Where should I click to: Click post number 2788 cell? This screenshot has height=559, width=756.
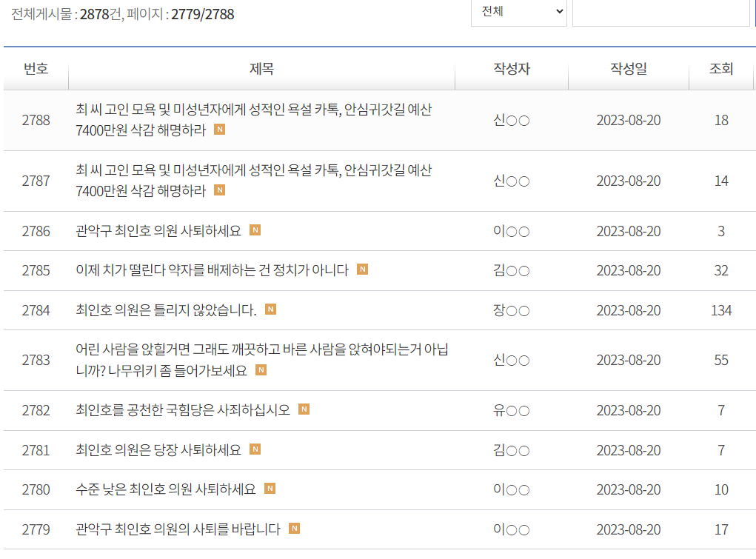[x=36, y=120]
